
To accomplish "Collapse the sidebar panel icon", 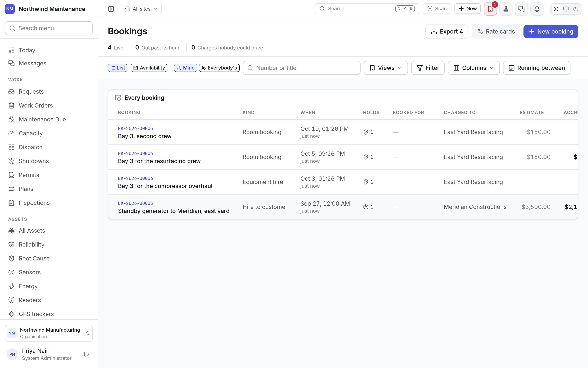I will 111,9.
